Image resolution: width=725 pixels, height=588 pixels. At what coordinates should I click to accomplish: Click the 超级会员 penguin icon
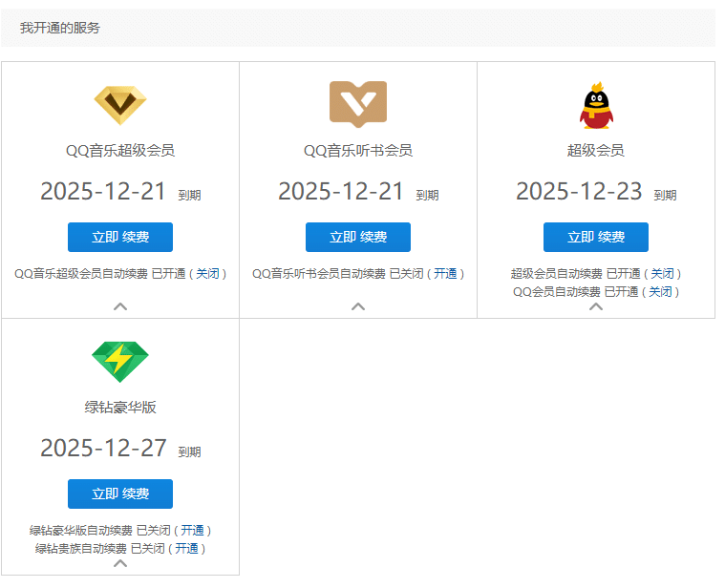(596, 105)
